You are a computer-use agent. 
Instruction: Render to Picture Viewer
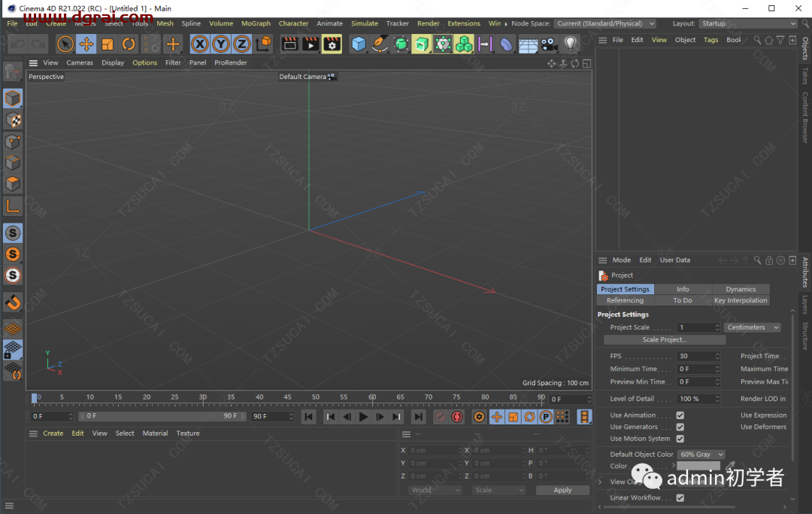[311, 44]
